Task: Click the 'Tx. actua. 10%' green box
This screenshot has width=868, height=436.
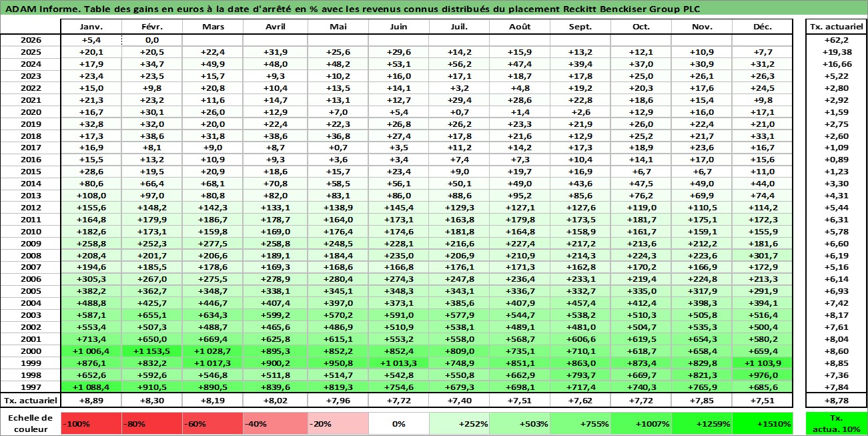Action: (836, 423)
